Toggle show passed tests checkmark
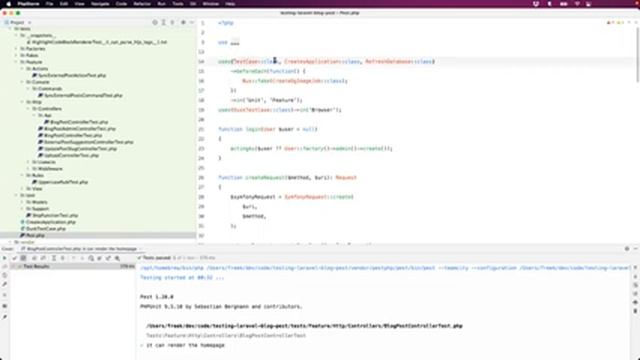The width and height of the screenshot is (640, 360). 15,258
